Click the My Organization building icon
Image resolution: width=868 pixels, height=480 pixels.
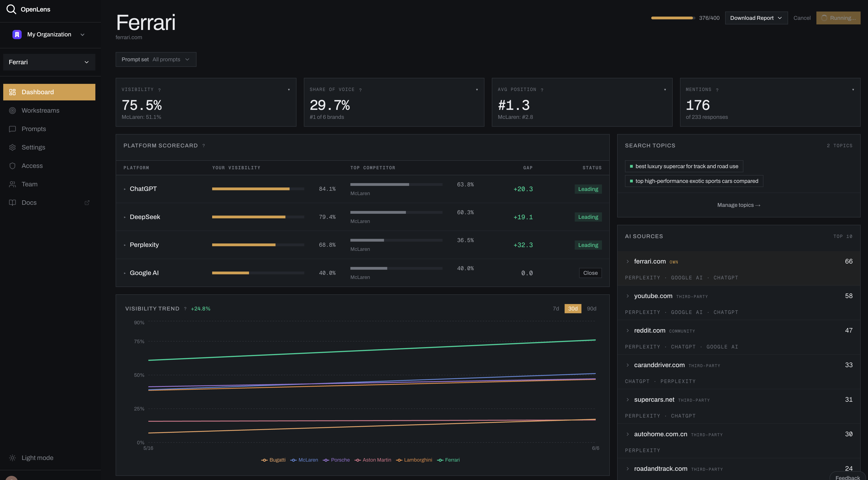tap(17, 34)
